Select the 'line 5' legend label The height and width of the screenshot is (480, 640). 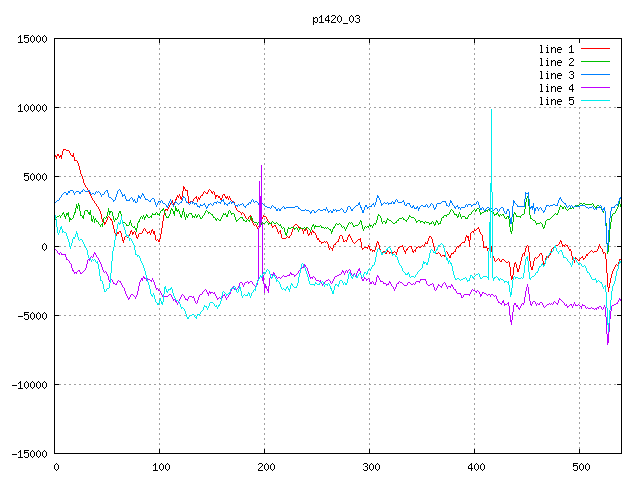tap(556, 101)
